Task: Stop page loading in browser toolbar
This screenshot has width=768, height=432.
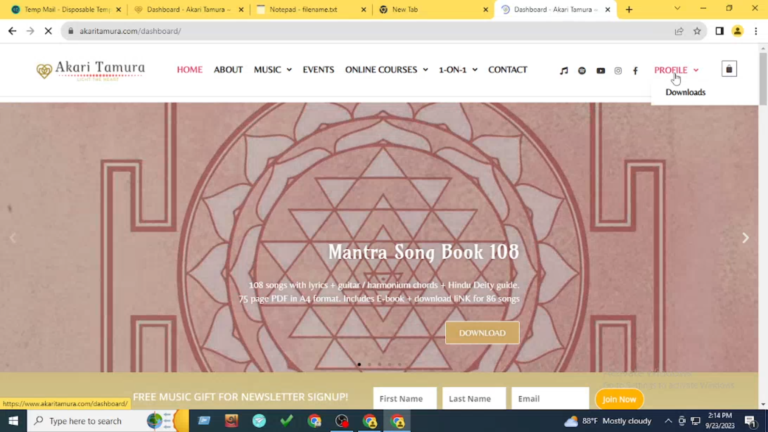Action: pyautogui.click(x=48, y=31)
